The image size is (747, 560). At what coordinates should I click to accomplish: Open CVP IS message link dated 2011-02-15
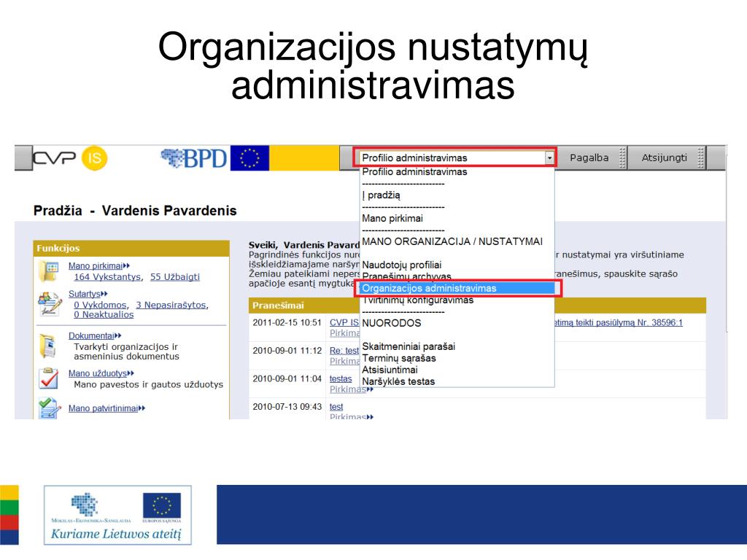(344, 323)
